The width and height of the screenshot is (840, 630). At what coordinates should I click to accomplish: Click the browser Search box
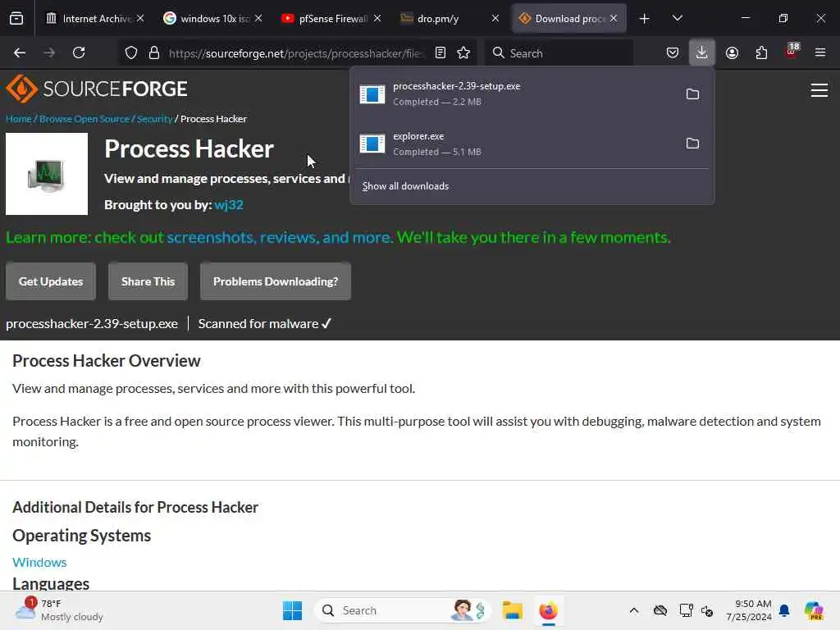coord(559,53)
